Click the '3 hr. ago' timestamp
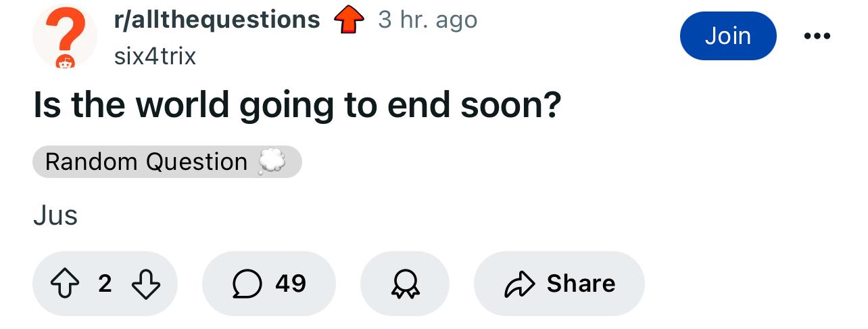This screenshot has width=868, height=329. click(x=428, y=20)
